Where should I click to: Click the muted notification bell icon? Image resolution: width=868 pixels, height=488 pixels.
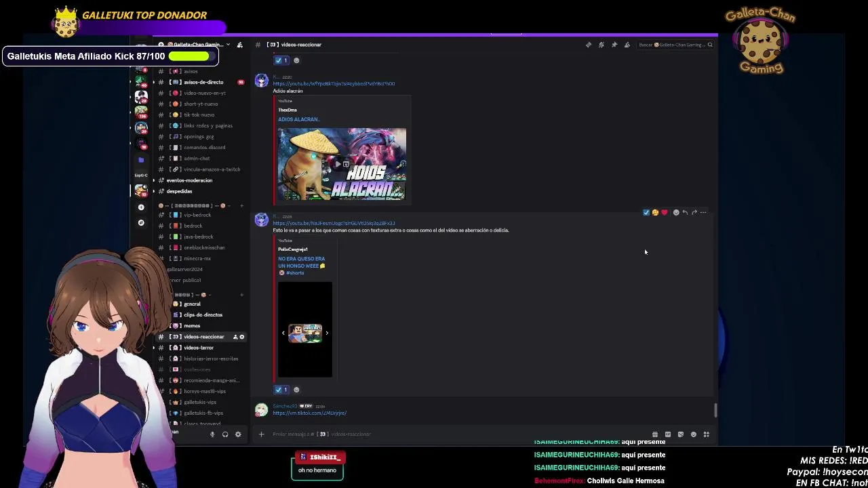[601, 45]
